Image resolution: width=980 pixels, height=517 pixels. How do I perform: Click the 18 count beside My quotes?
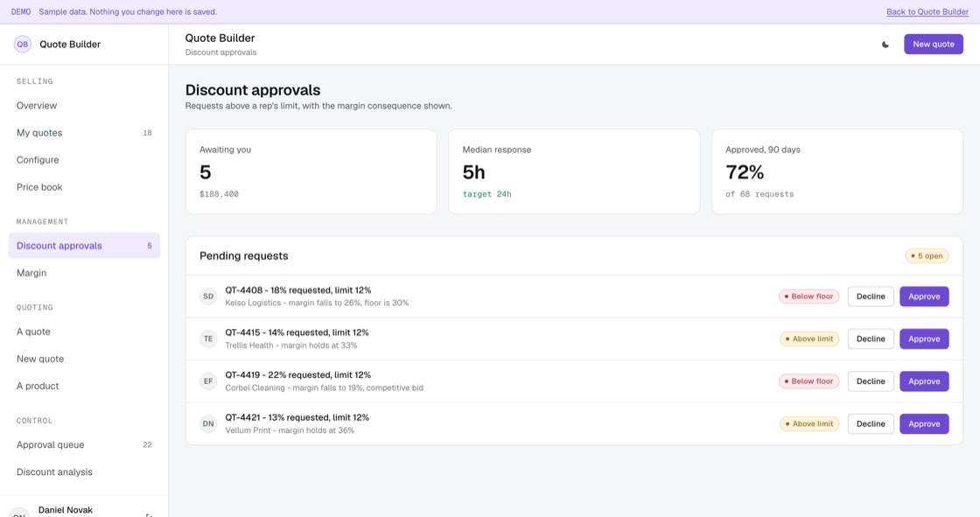point(148,133)
